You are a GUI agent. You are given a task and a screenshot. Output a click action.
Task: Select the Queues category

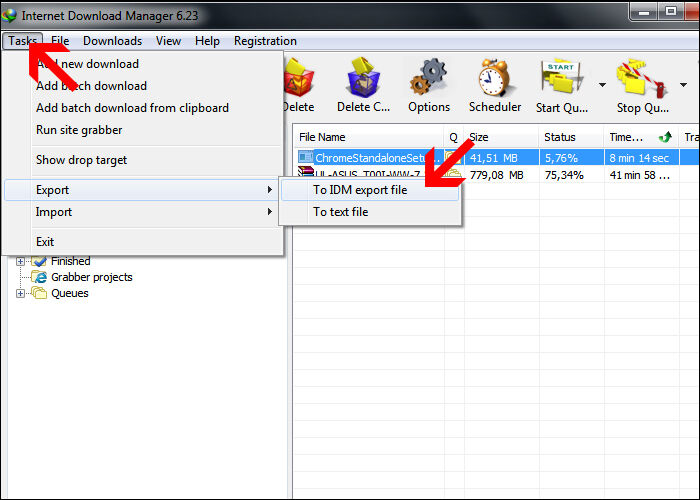tap(70, 293)
